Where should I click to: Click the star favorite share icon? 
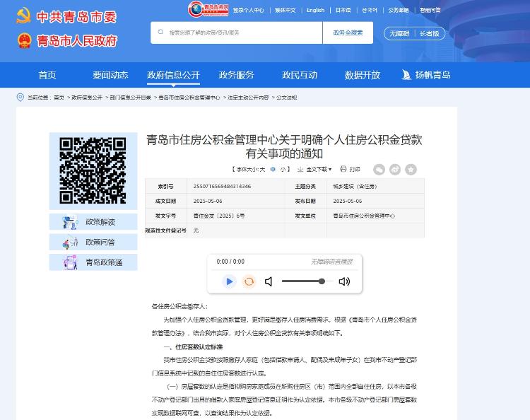click(x=411, y=170)
